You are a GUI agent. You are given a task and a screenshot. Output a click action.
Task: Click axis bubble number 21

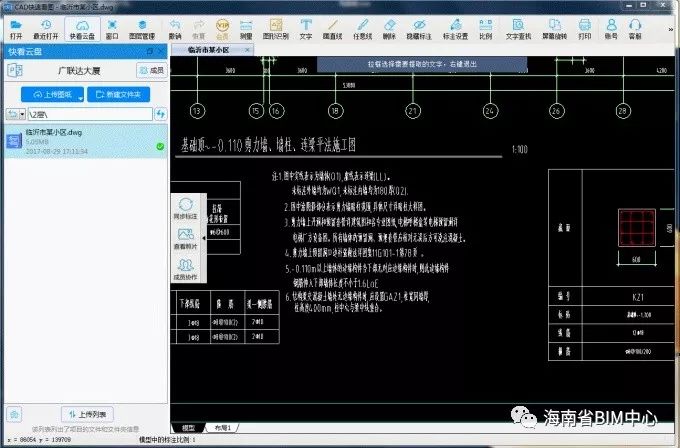click(x=412, y=111)
